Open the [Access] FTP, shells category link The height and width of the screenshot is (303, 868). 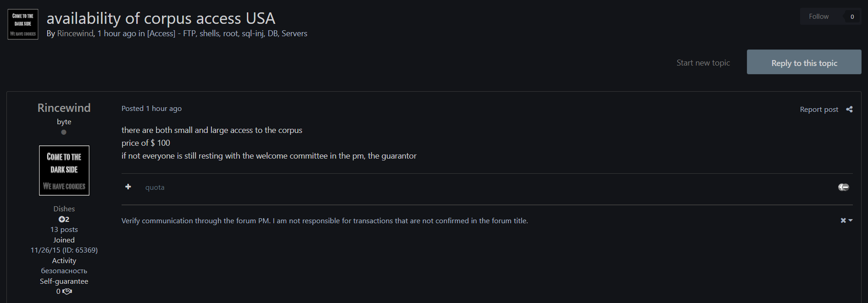227,33
